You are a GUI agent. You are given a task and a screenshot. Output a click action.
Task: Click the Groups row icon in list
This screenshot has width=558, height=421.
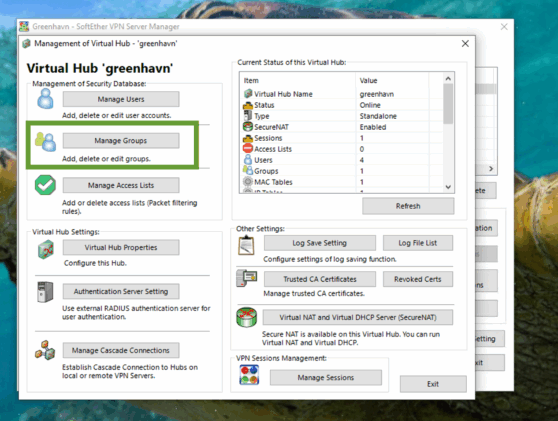(x=248, y=170)
